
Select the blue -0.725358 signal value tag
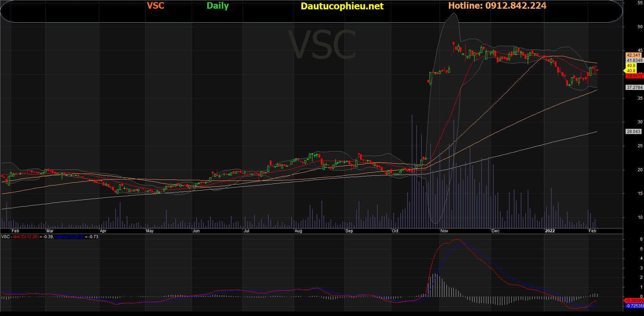click(635, 306)
